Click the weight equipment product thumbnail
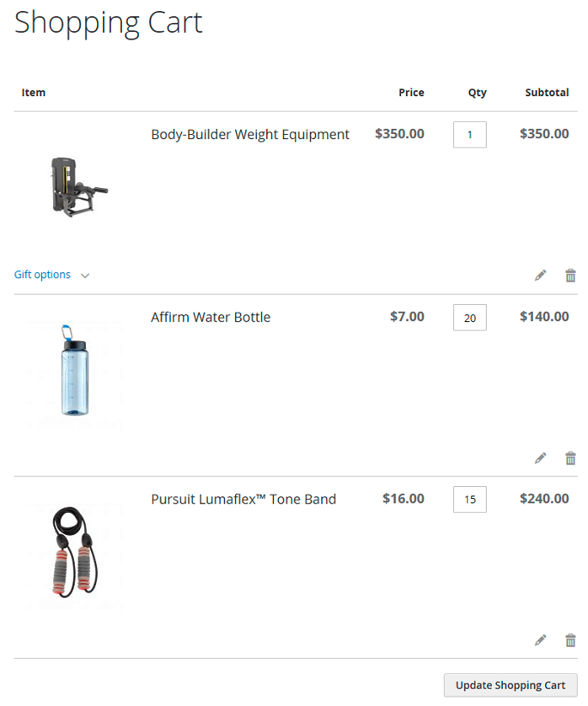The image size is (588, 706). pos(77,186)
